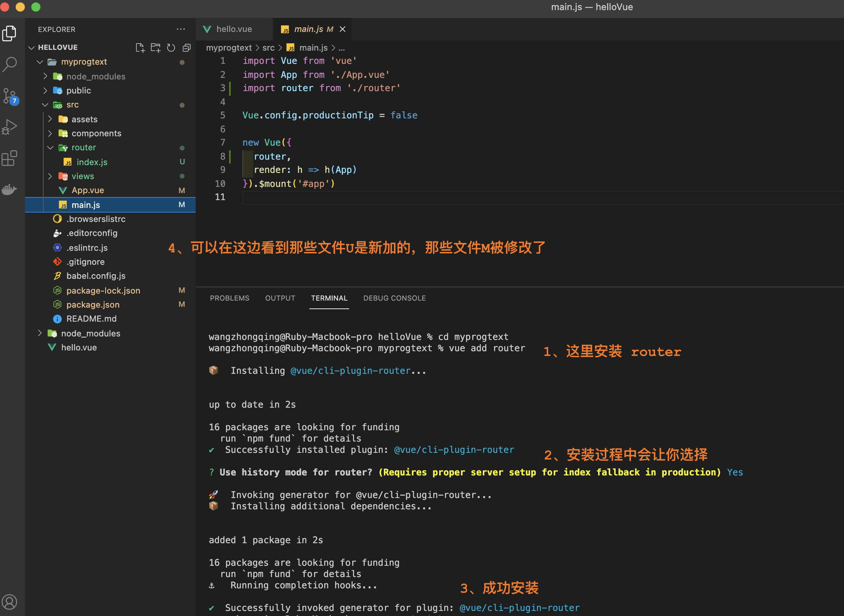Open the Explorer view in activity bar
Image resolution: width=844 pixels, height=616 pixels.
tap(10, 34)
